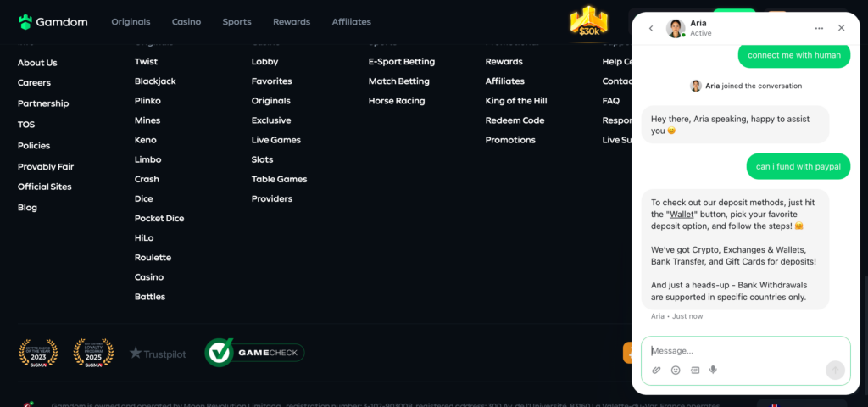Screen dimensions: 868x407
Task: Open Affiliates in top navigation
Action: [x=352, y=22]
